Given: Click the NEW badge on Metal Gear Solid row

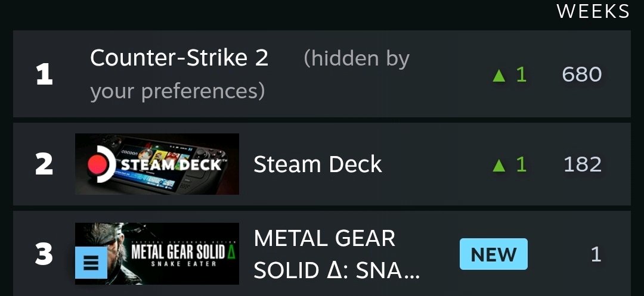Looking at the screenshot, I should click(x=493, y=254).
